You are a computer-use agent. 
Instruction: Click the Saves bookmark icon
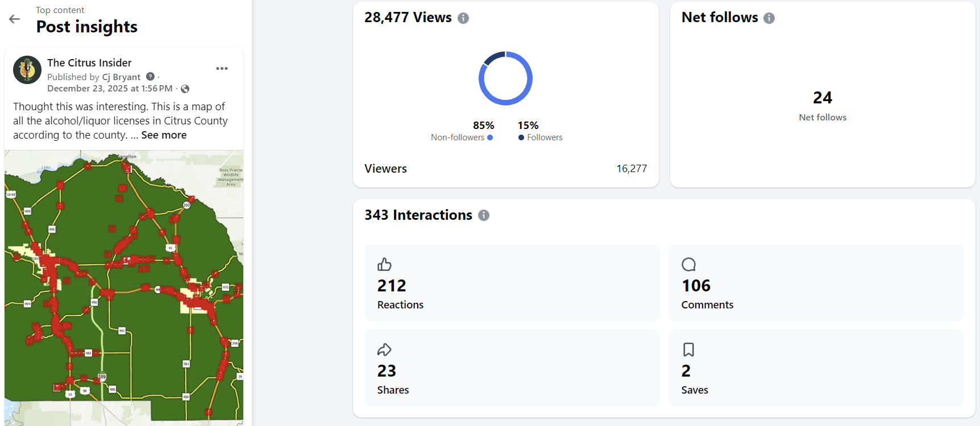pos(688,350)
